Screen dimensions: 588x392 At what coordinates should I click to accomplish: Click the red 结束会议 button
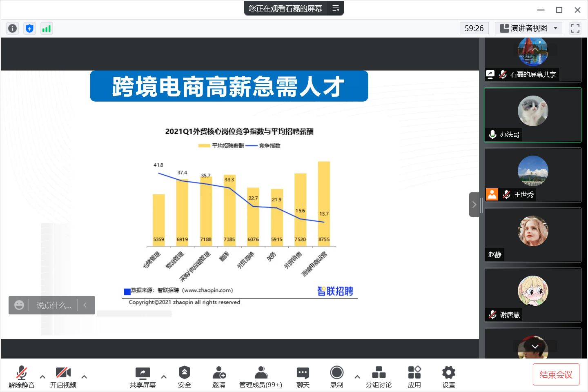click(x=556, y=374)
